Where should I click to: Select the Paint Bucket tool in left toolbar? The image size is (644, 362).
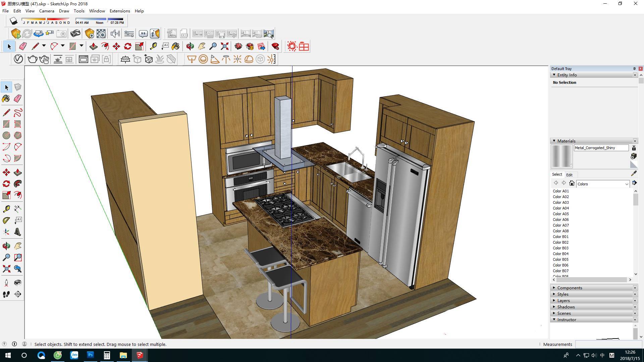(6, 98)
